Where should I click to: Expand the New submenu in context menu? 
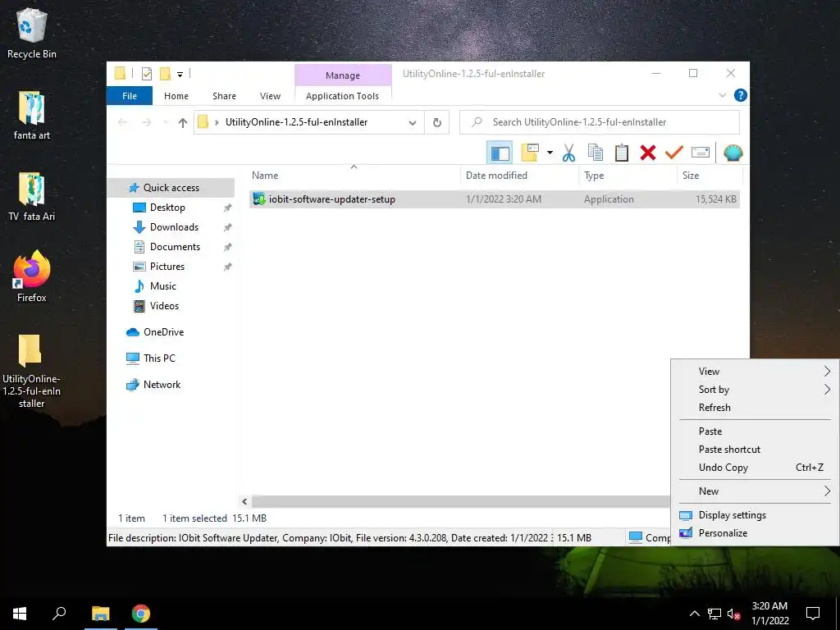755,491
